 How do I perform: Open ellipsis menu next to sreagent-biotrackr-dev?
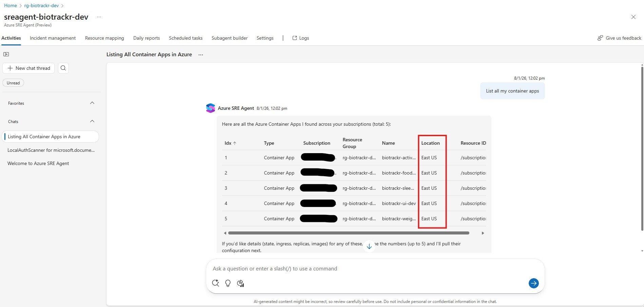tap(99, 17)
